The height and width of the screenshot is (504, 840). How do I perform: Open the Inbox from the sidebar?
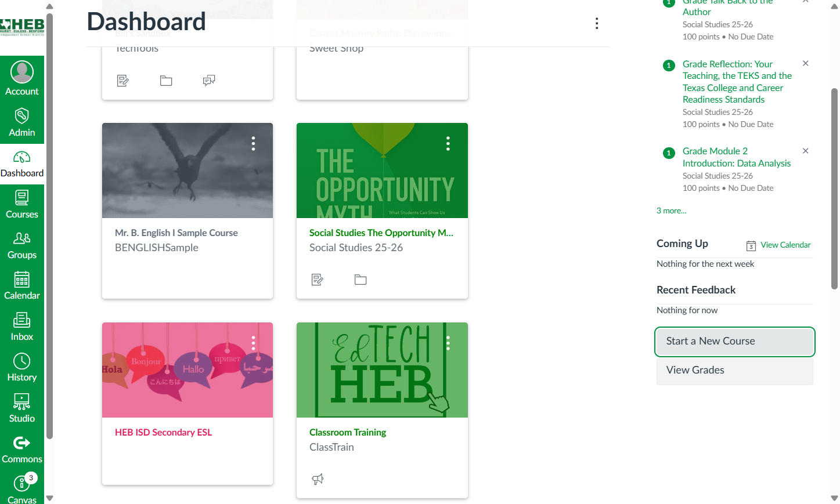(x=22, y=327)
